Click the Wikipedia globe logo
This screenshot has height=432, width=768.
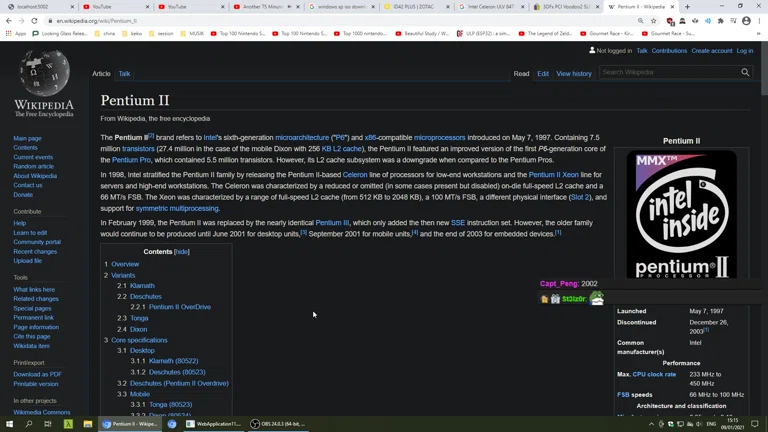point(44,73)
